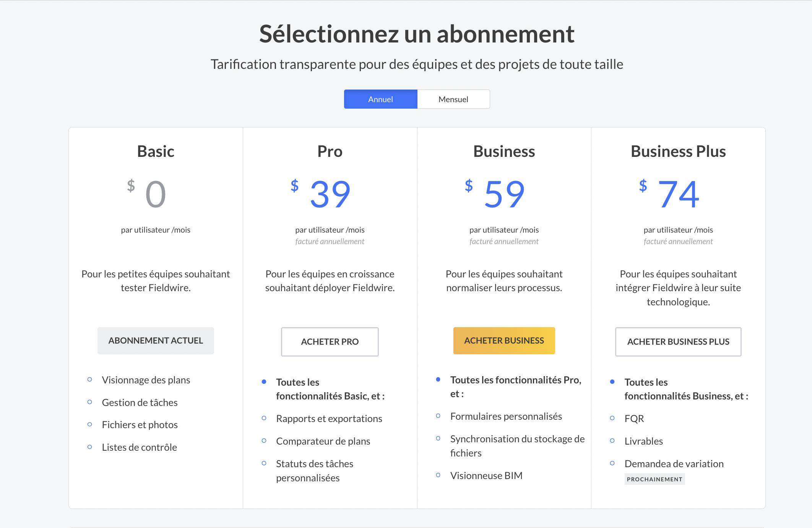Click the 'Tarification transparente' subtitle
812x528 pixels.
click(x=417, y=64)
